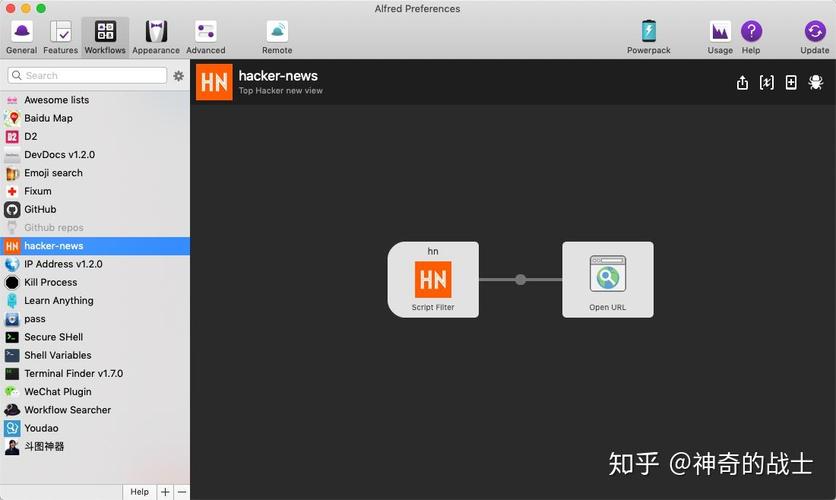Select DevDocs v1.2.0 workflow
The height and width of the screenshot is (500, 836).
[95, 155]
